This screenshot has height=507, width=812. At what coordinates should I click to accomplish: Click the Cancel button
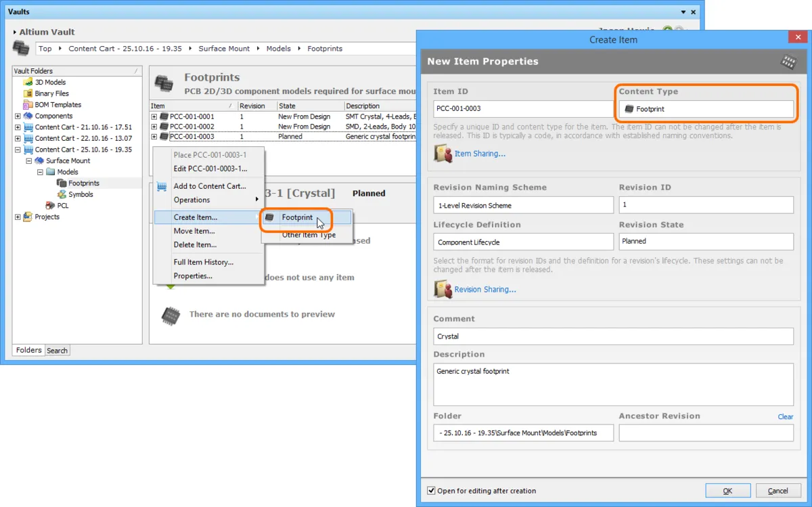[x=778, y=491]
